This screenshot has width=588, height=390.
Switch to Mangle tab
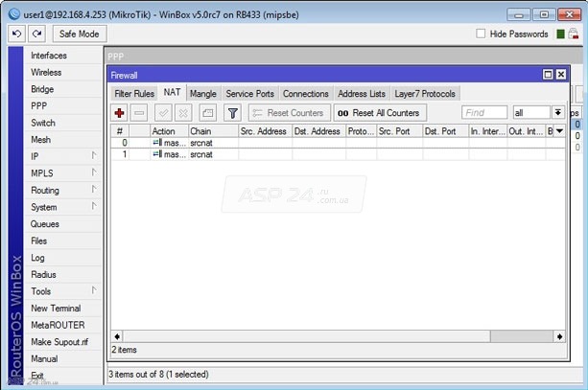click(x=203, y=94)
